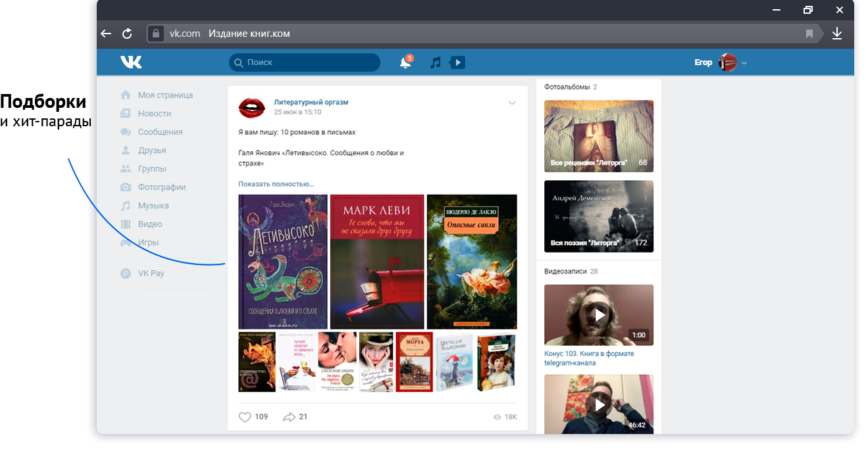Open Моруа book cover thumbnail
This screenshot has width=868, height=459.
[415, 362]
